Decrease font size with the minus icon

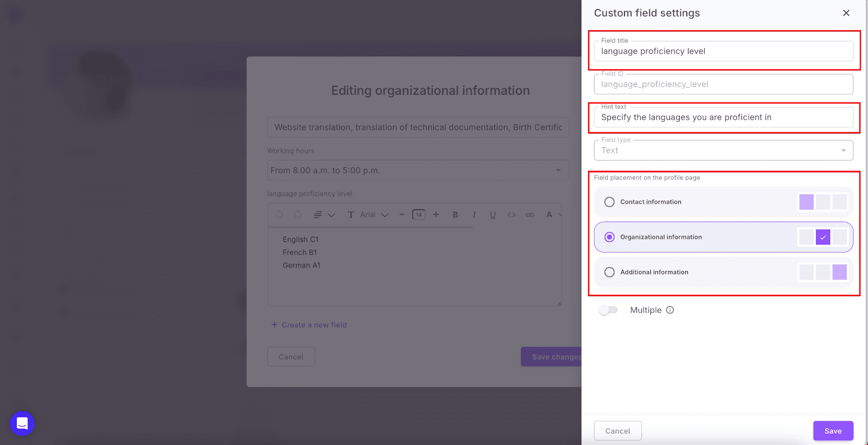point(401,215)
